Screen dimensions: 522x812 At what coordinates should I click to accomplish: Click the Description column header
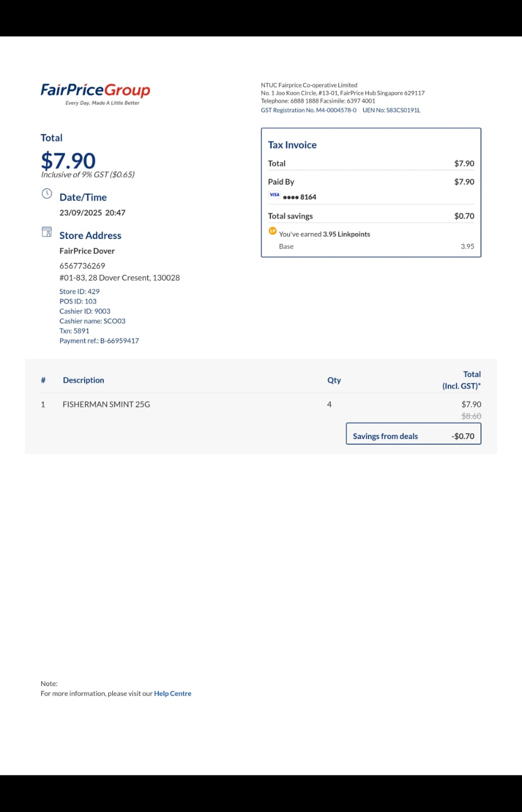[83, 380]
